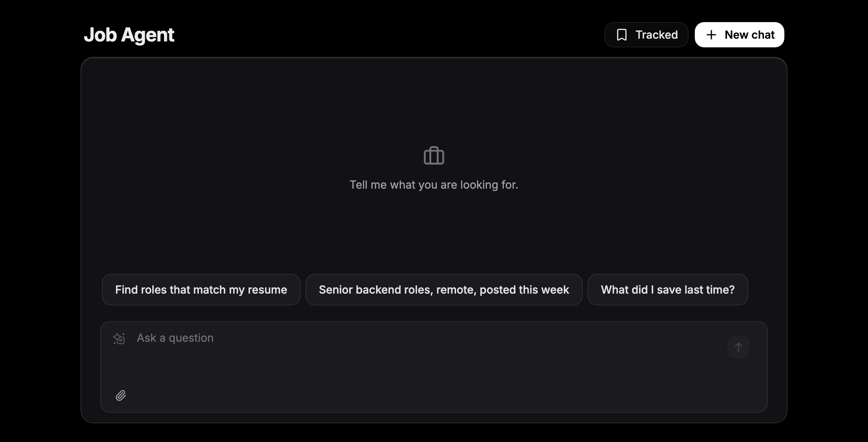The width and height of the screenshot is (868, 442).
Task: Click the Job Agent title
Action: click(x=129, y=35)
